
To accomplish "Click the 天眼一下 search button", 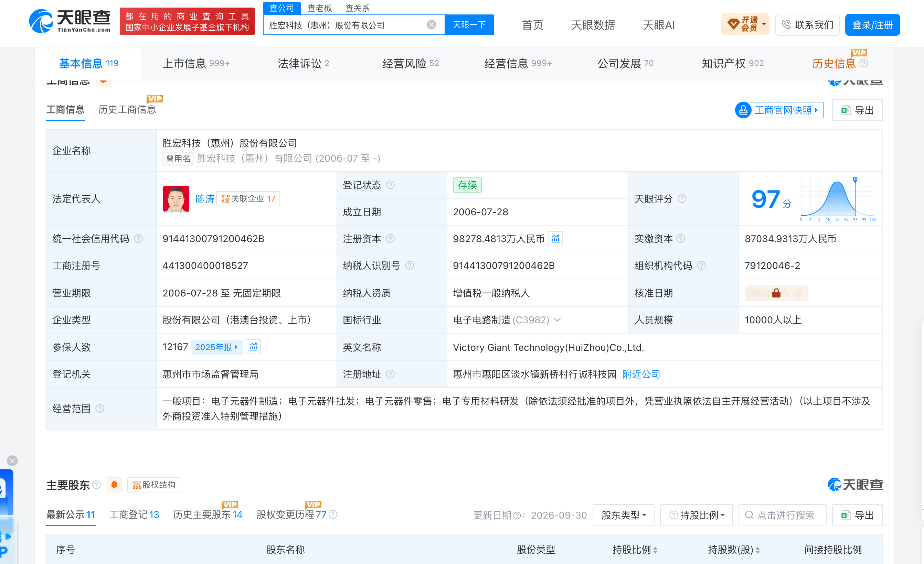I will pos(469,25).
